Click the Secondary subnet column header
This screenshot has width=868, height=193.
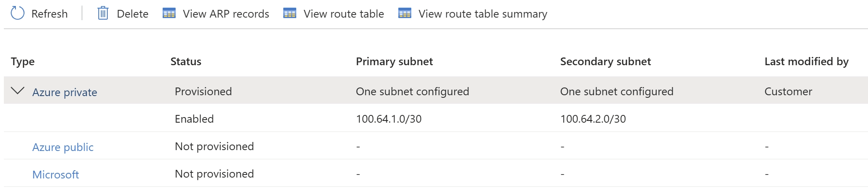click(605, 61)
